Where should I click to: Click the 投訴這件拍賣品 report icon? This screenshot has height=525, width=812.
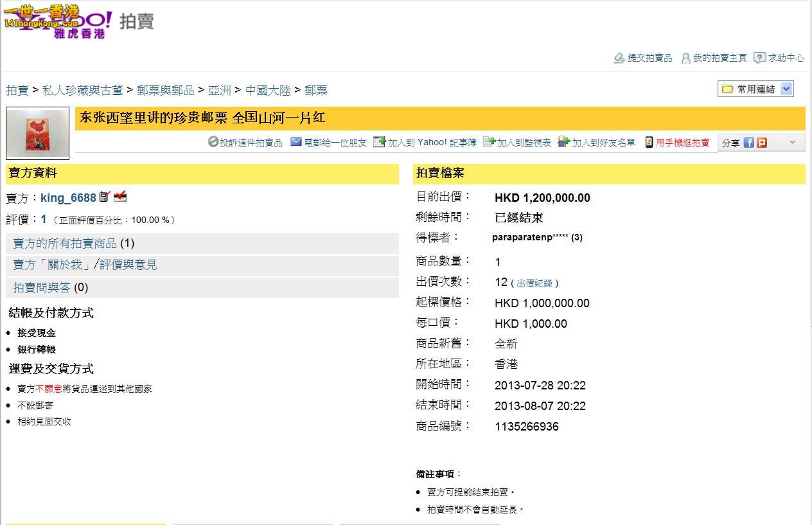click(x=213, y=142)
